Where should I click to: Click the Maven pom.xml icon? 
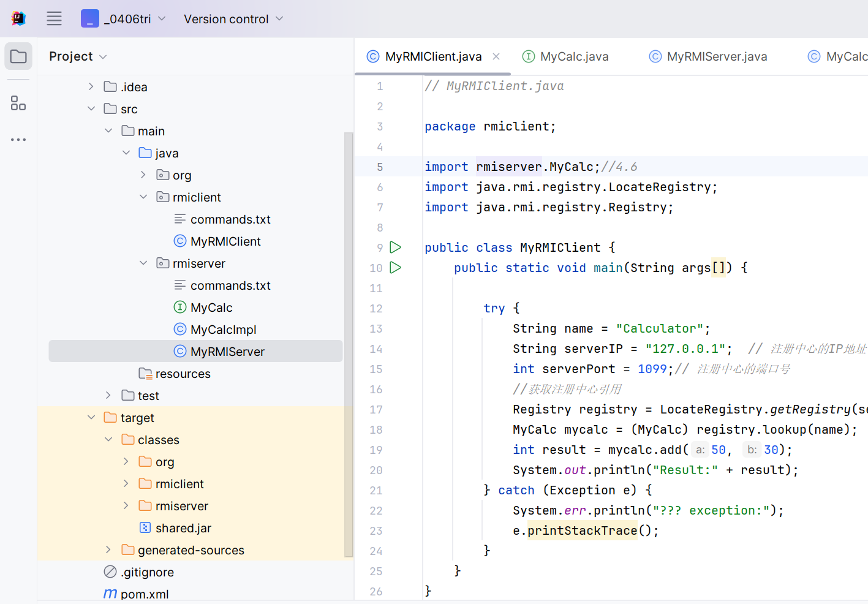[x=110, y=594]
